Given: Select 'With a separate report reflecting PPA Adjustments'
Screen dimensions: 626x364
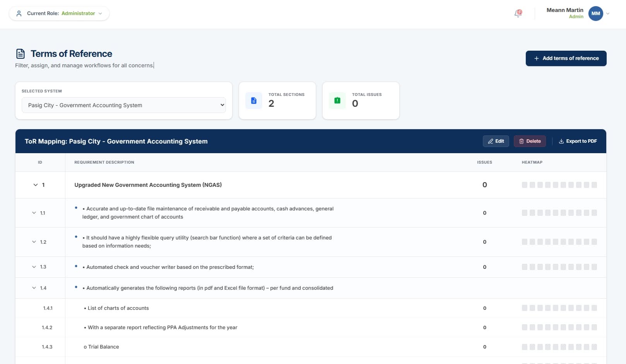Looking at the screenshot, I should (x=161, y=328).
